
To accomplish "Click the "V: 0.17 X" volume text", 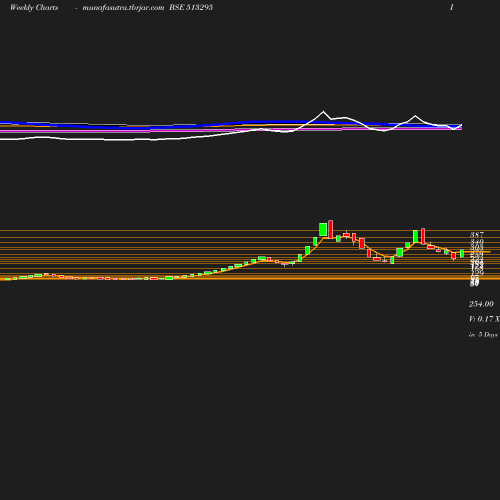I will (x=484, y=319).
